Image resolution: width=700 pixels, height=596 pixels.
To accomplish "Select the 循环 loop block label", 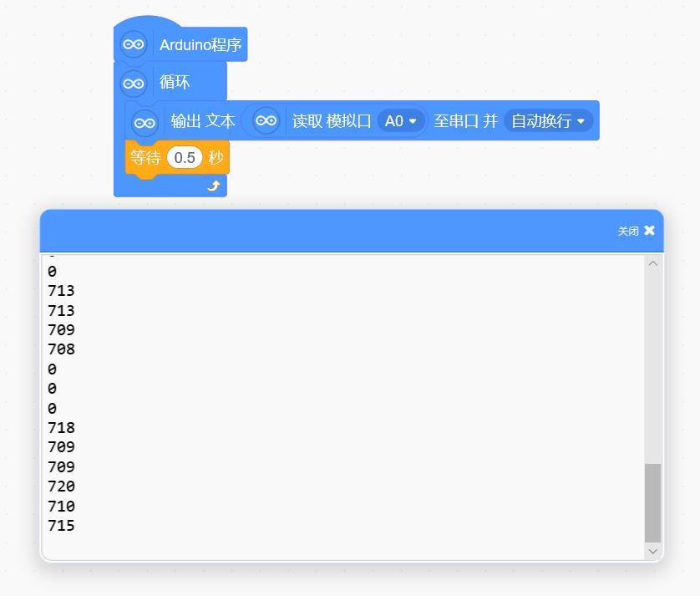I will 175,82.
